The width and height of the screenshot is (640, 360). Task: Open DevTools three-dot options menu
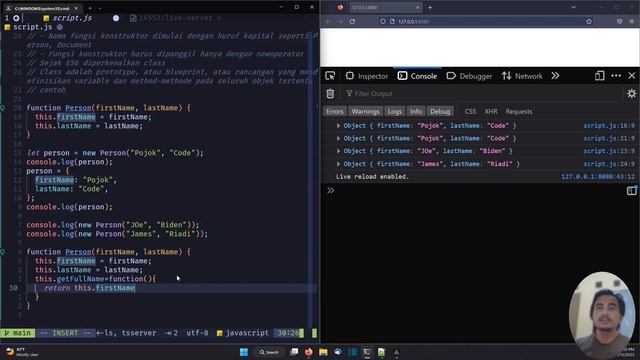click(616, 76)
